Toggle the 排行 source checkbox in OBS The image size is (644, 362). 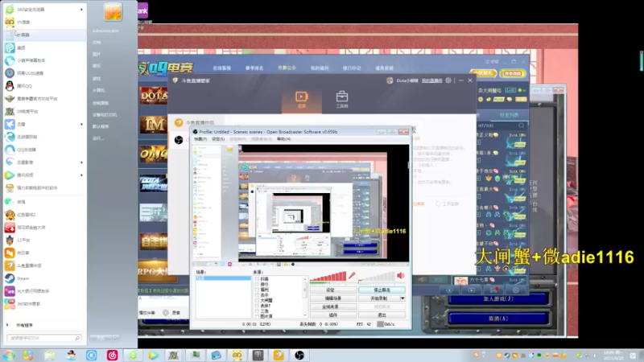coord(257,284)
